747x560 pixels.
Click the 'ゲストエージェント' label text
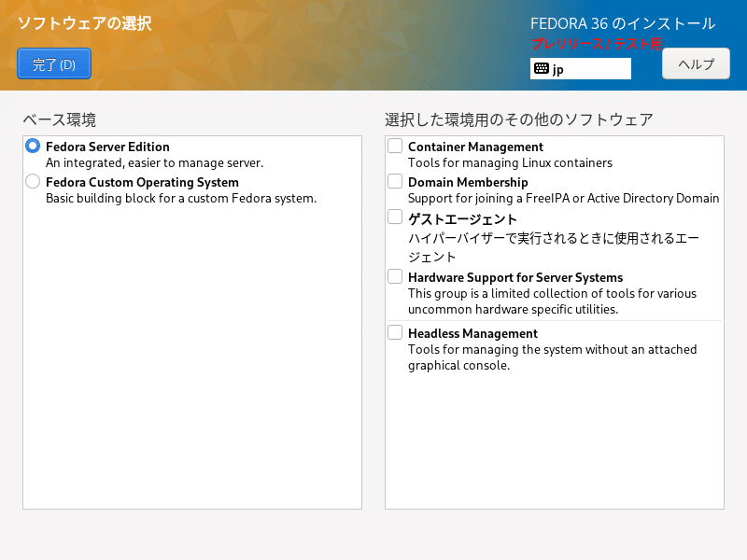[x=462, y=219]
